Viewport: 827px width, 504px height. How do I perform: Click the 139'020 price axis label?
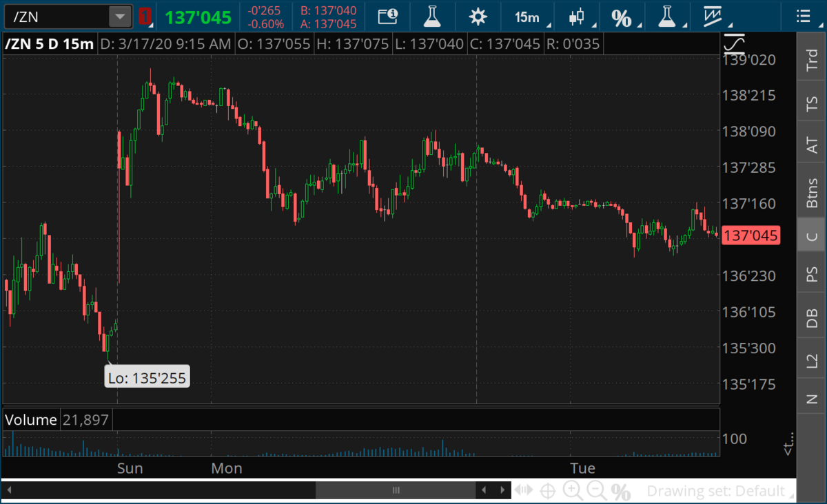[x=748, y=60]
